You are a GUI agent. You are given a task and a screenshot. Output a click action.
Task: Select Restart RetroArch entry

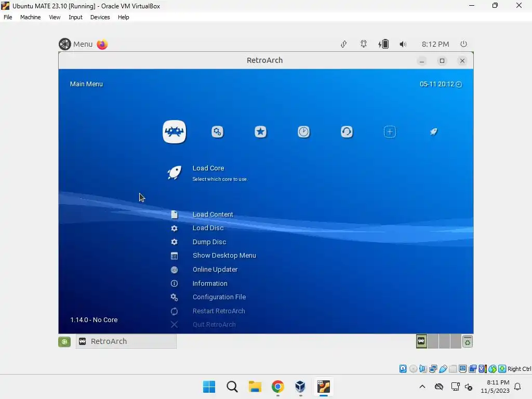pyautogui.click(x=219, y=311)
